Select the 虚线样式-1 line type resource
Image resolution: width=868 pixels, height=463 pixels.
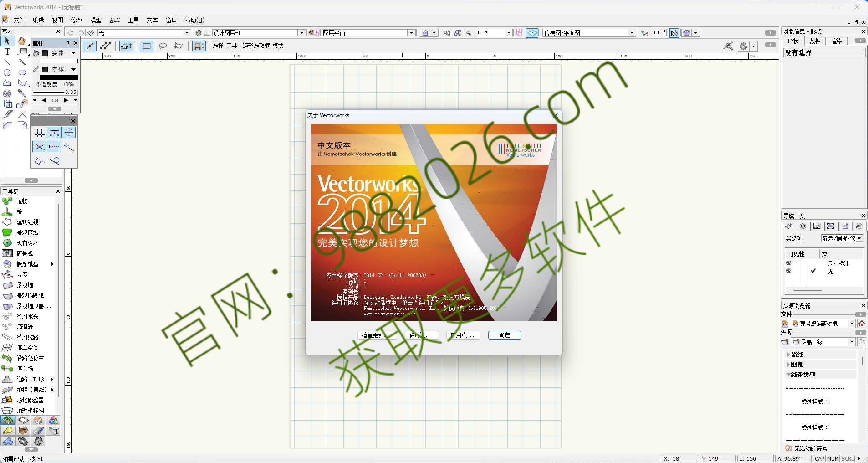pyautogui.click(x=815, y=401)
